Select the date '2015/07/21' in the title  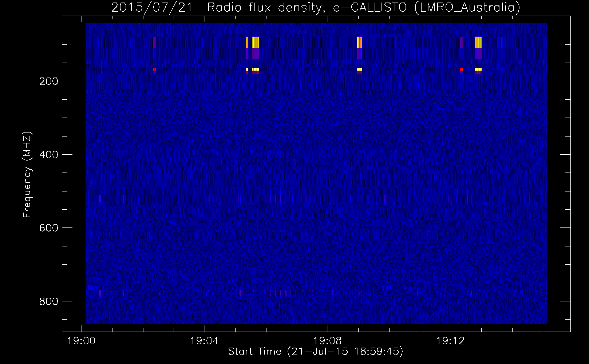[x=152, y=8]
